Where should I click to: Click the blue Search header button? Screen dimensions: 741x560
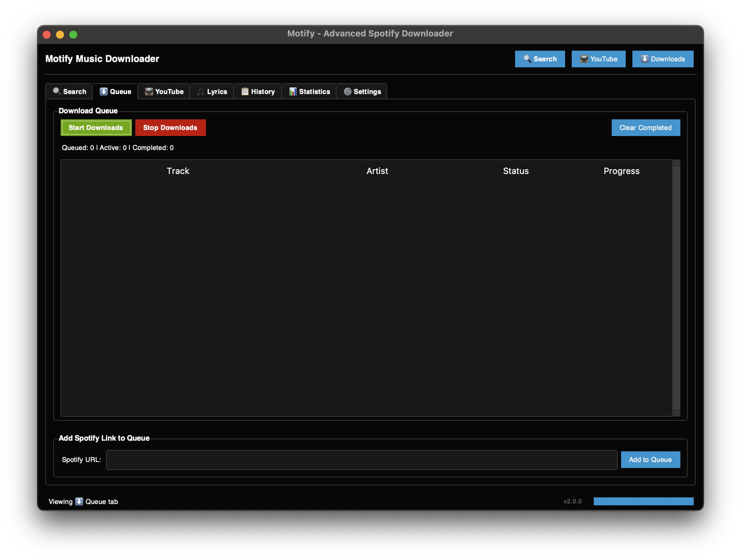(540, 59)
